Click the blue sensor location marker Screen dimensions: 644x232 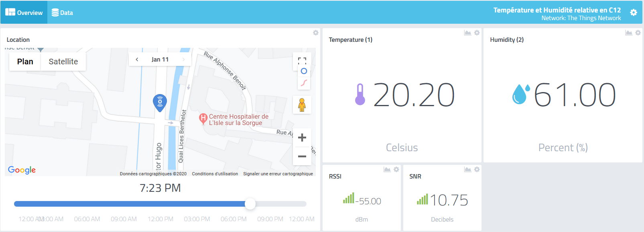[160, 103]
